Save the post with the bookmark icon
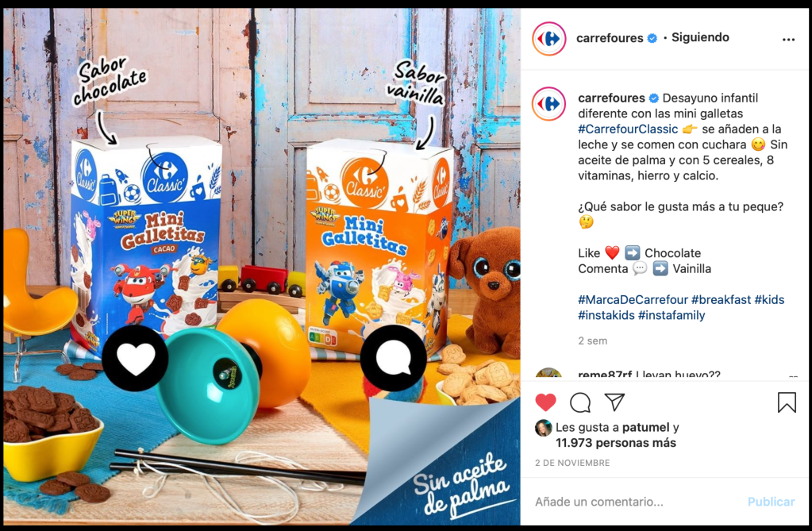Image resolution: width=812 pixels, height=531 pixels. tap(787, 402)
